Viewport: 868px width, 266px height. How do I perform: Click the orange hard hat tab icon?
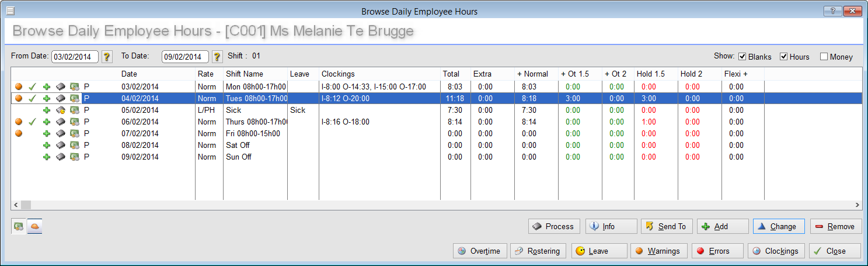click(x=34, y=226)
